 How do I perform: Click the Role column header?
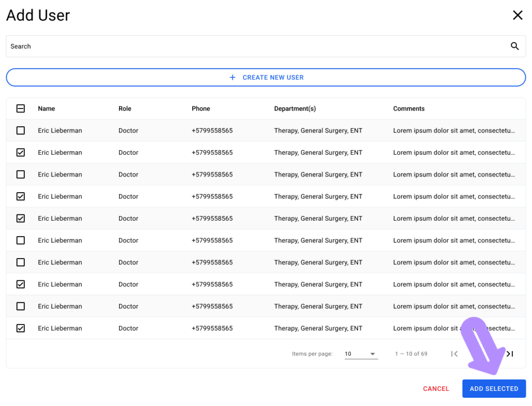click(125, 109)
